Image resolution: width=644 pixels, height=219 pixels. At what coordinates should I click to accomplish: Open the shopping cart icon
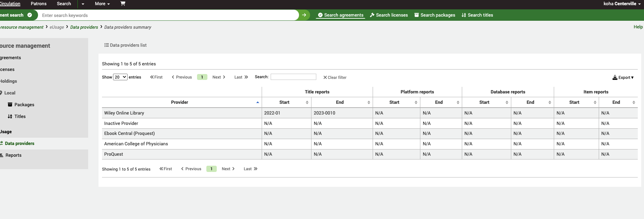(123, 3)
